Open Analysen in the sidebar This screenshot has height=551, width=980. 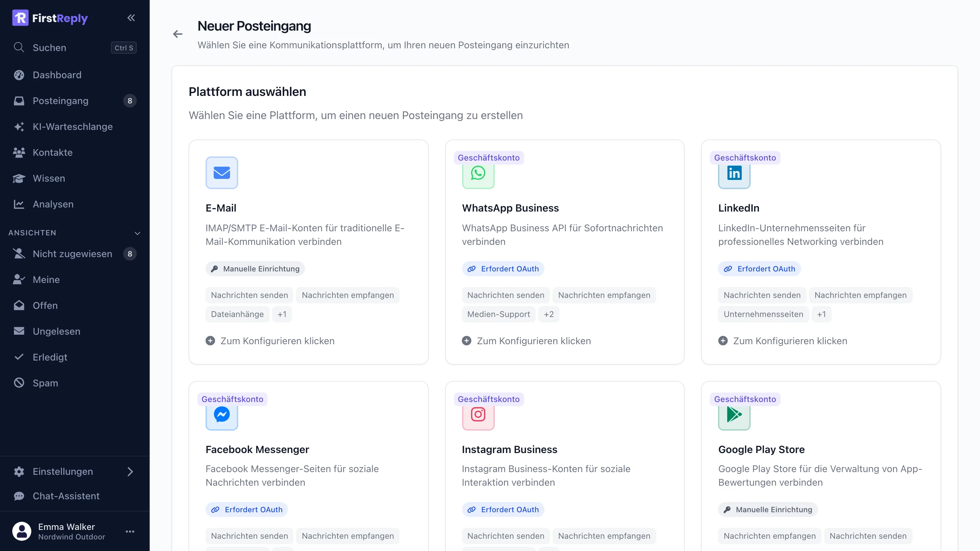coord(75,204)
